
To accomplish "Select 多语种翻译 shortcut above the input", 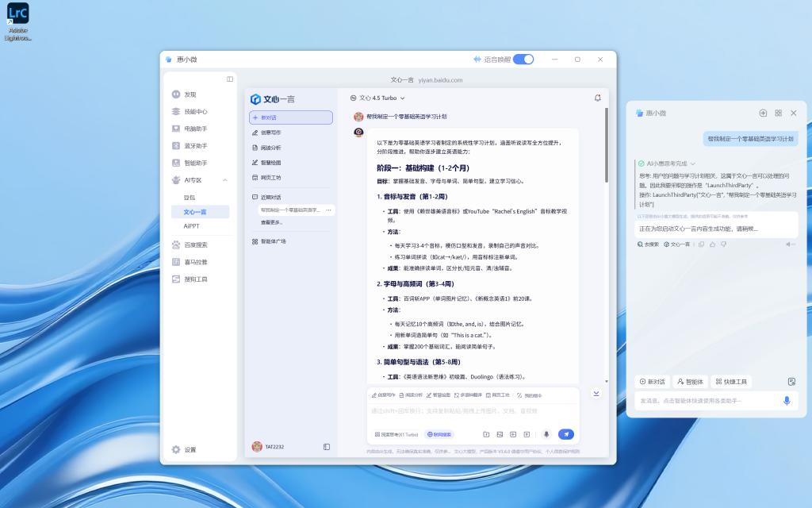I will click(468, 395).
